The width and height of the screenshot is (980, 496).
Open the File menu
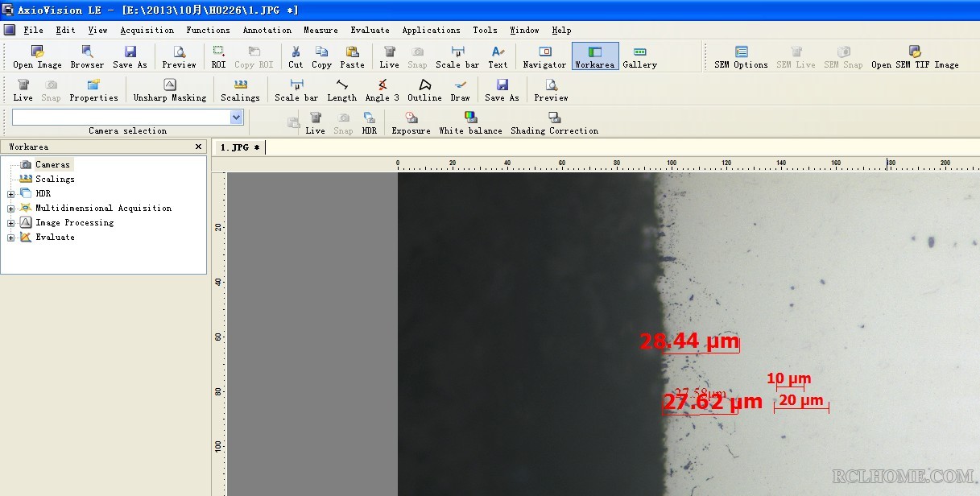33,30
